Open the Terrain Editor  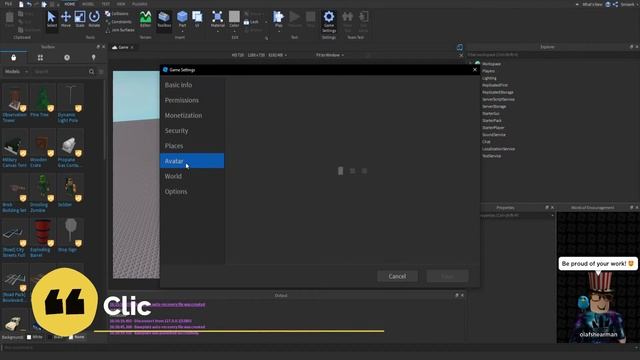point(145,19)
